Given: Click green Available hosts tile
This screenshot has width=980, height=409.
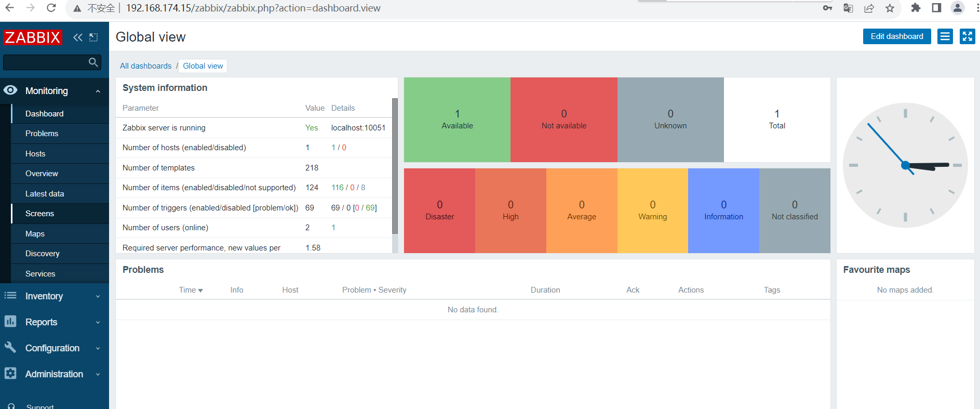Looking at the screenshot, I should (457, 120).
